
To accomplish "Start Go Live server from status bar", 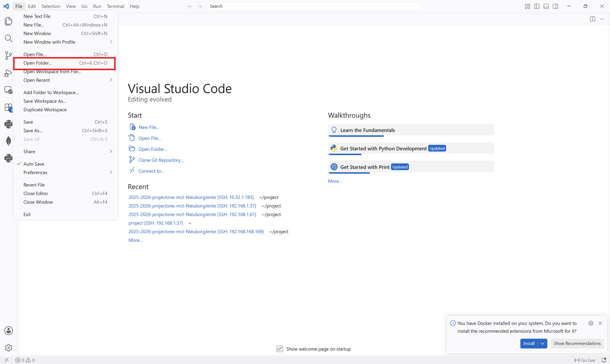I will click(x=585, y=360).
